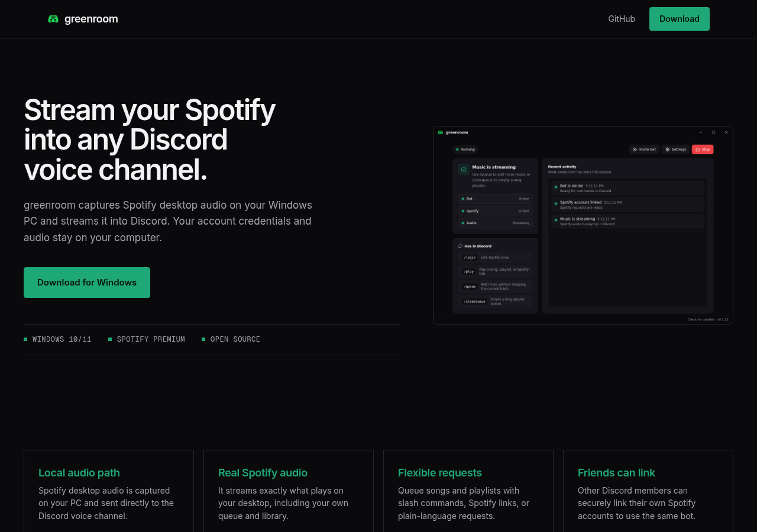Image resolution: width=757 pixels, height=532 pixels.
Task: Click the /login command chip in the preview
Action: 470,258
